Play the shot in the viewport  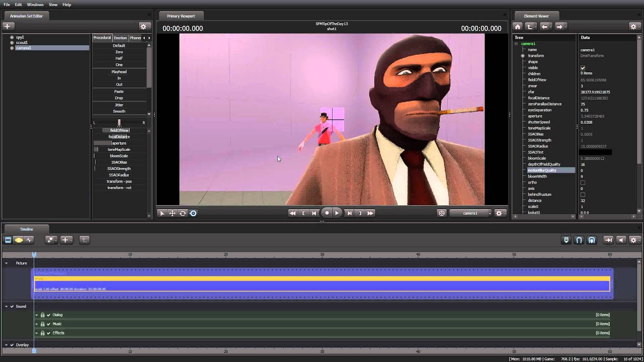click(x=337, y=213)
